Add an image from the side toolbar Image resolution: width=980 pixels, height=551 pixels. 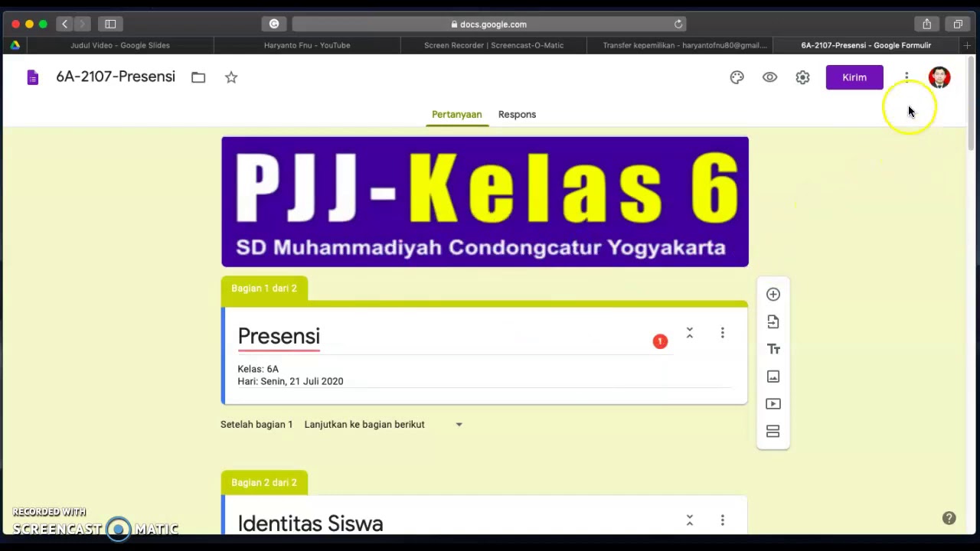pyautogui.click(x=773, y=377)
